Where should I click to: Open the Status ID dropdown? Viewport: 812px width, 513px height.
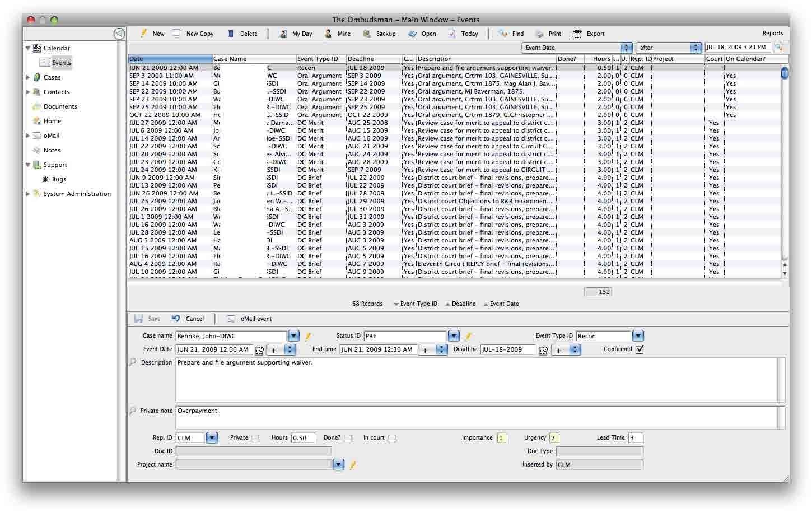coord(454,336)
